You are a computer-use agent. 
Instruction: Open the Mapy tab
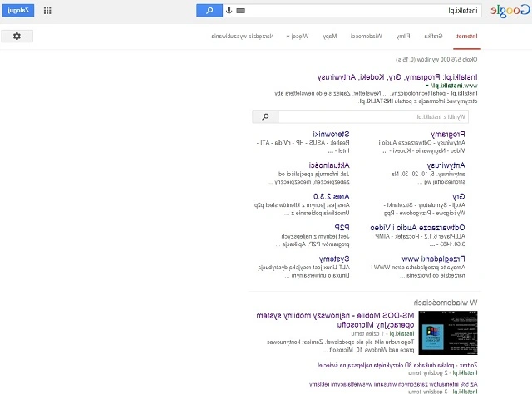(331, 37)
